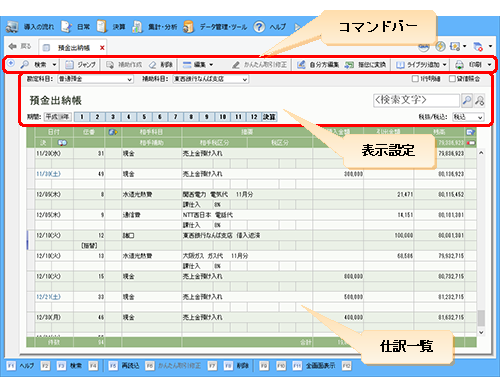This screenshot has height=377, width=500.
Task: Click the 削除 eraser command
Action: tap(161, 65)
